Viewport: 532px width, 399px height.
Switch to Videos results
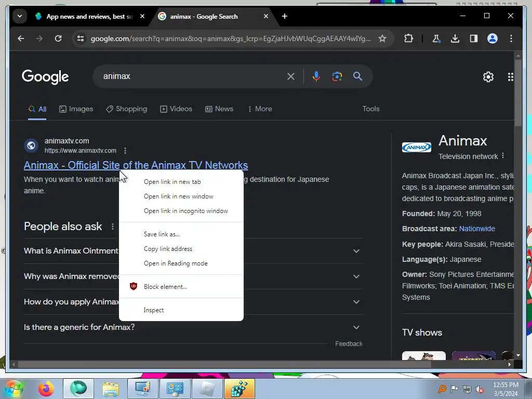[176, 109]
